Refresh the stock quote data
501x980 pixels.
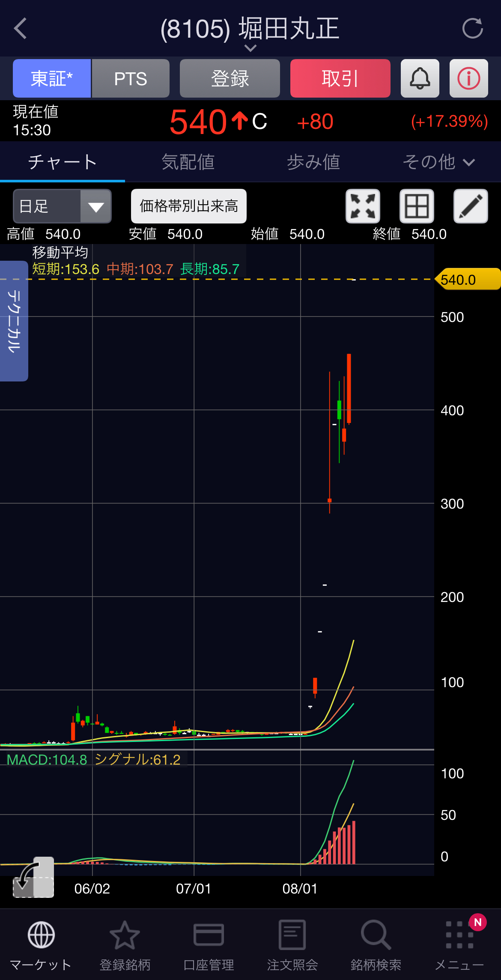[x=472, y=29]
